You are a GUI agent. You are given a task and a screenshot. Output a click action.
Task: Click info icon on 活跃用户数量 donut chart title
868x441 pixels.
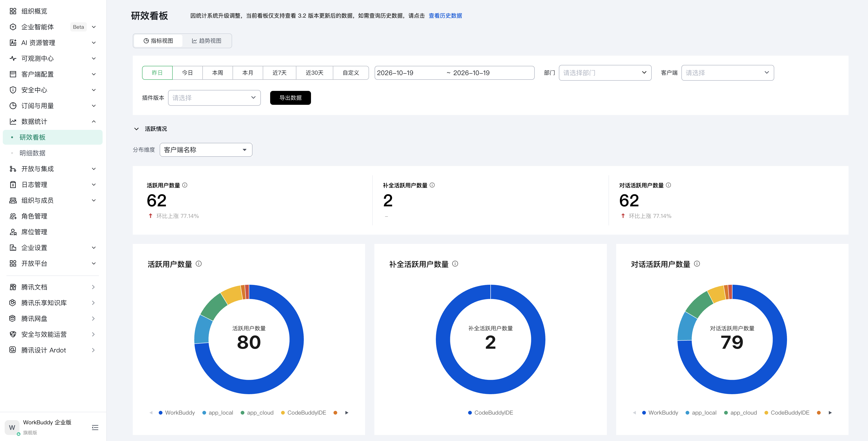pos(199,264)
